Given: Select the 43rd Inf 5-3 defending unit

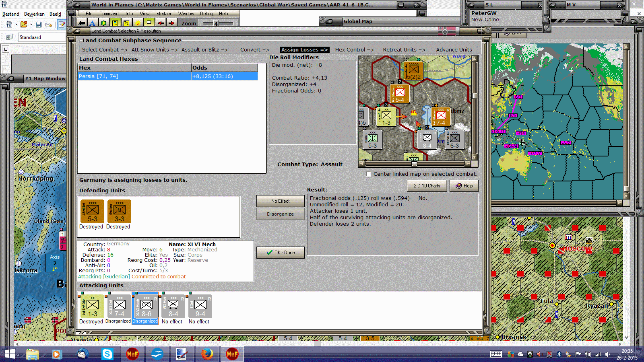Looking at the screenshot, I should tap(92, 211).
